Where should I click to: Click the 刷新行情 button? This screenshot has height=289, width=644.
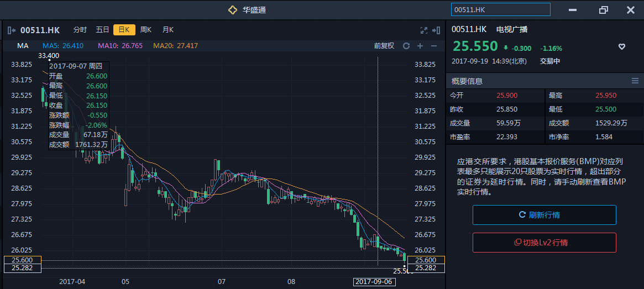(544, 215)
